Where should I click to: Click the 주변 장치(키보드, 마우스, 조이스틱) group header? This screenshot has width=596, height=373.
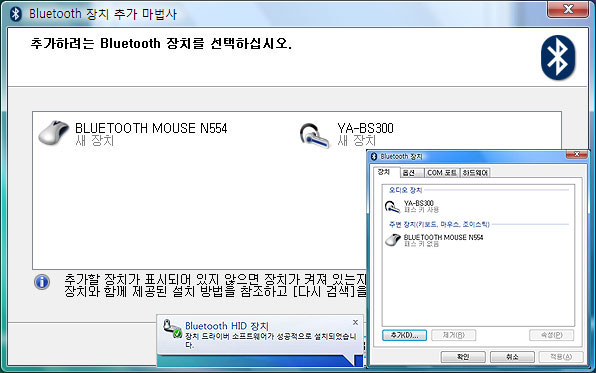439,224
